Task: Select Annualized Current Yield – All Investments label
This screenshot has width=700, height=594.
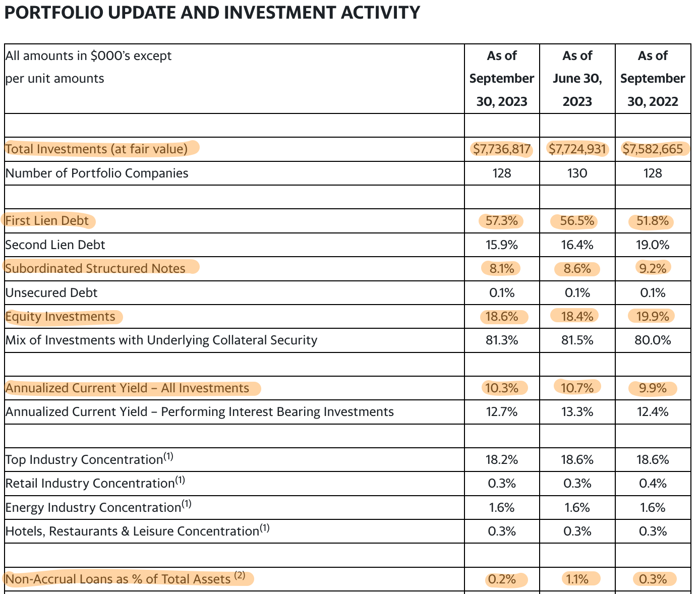Action: [x=127, y=388]
